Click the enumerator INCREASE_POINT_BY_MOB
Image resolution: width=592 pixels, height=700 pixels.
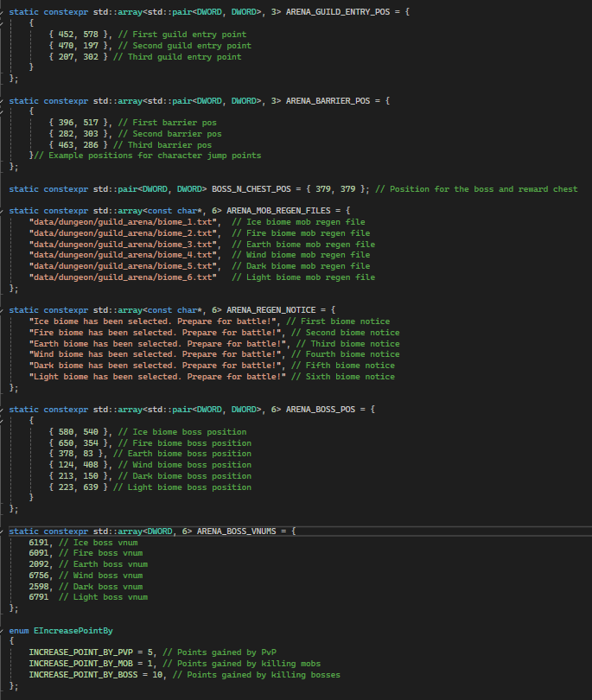[80, 664]
